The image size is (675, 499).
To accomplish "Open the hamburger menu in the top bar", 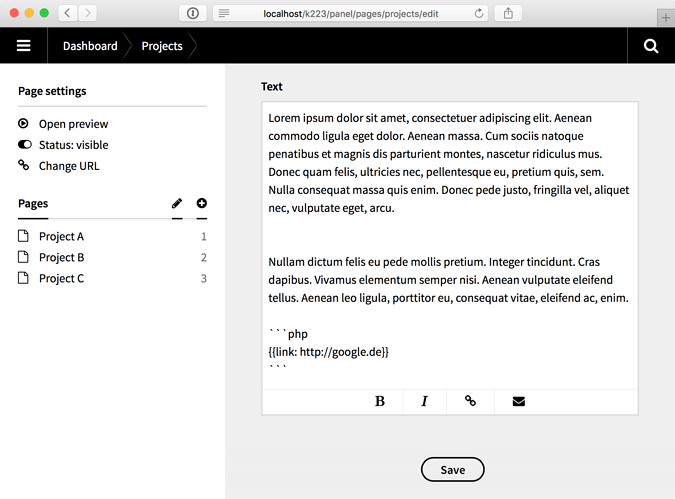I will point(24,46).
